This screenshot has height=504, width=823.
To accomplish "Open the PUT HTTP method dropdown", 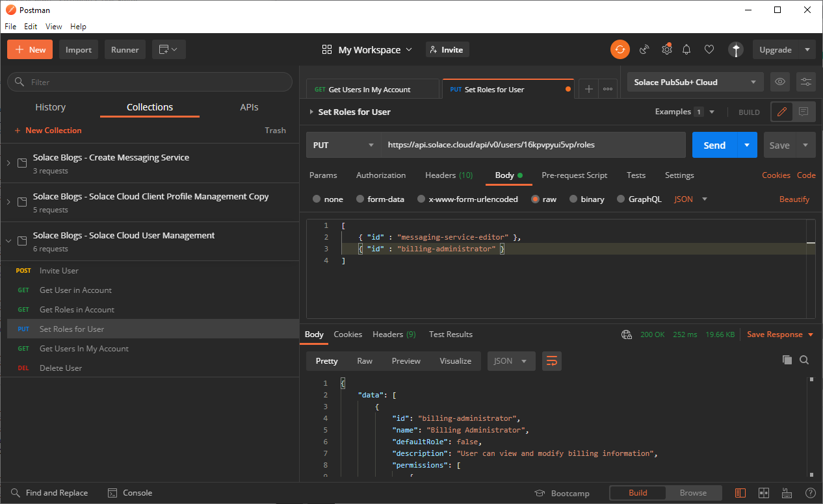I will (343, 145).
